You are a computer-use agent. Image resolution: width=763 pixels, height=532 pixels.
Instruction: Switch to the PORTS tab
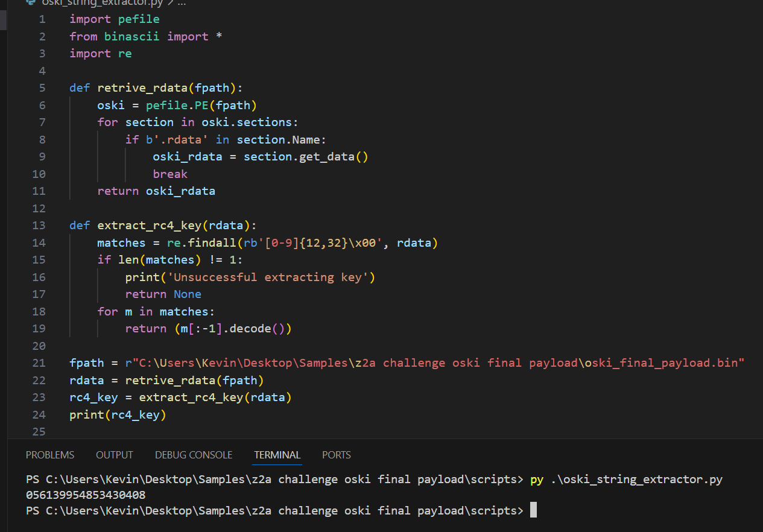[x=336, y=455]
